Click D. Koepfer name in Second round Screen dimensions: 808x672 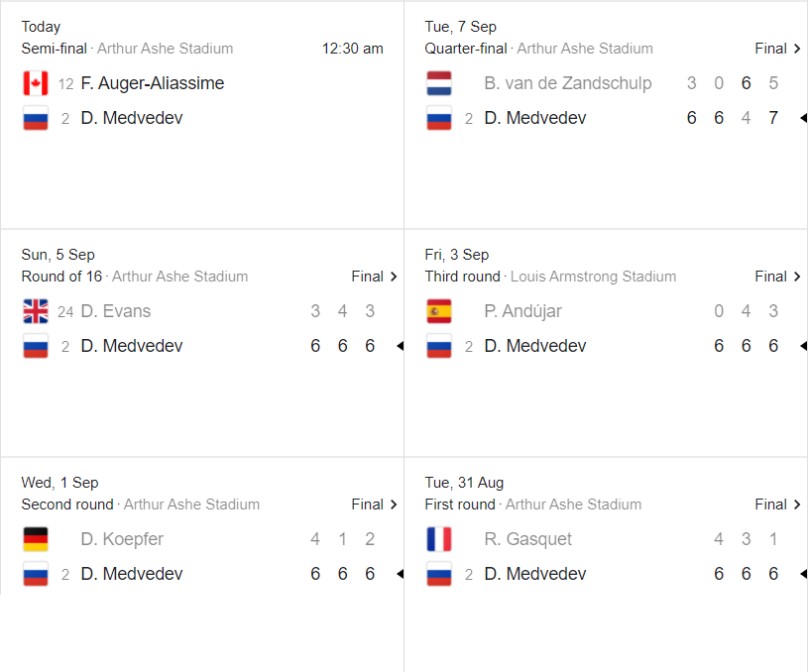[x=122, y=538]
